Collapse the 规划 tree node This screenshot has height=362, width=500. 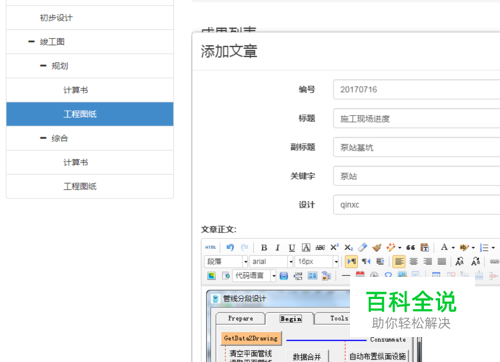tap(43, 66)
